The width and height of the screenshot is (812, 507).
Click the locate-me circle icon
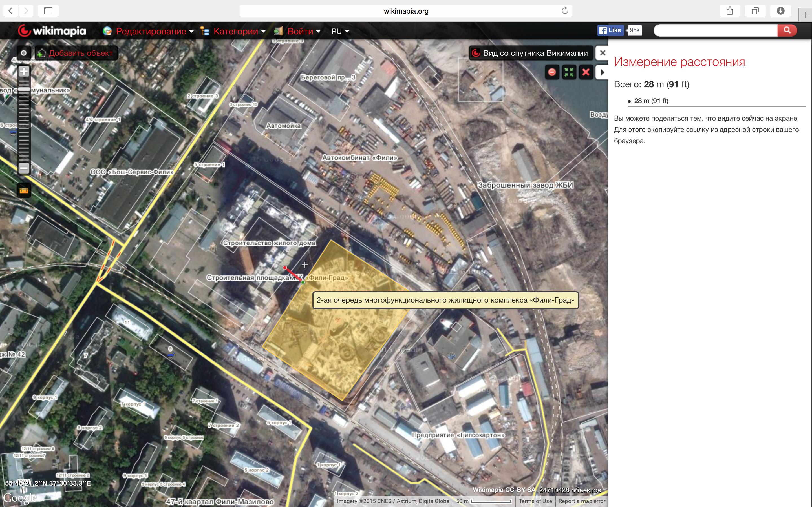point(24,53)
